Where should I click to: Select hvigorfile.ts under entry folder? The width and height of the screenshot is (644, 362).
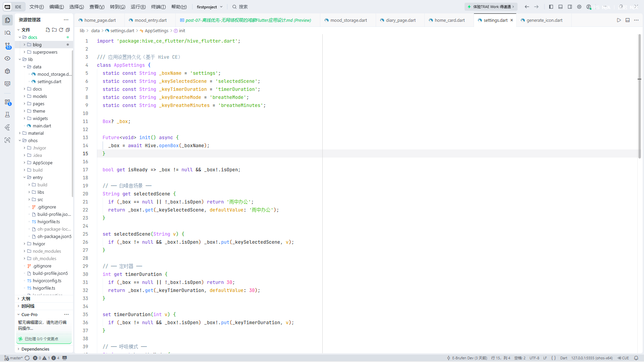point(49,222)
